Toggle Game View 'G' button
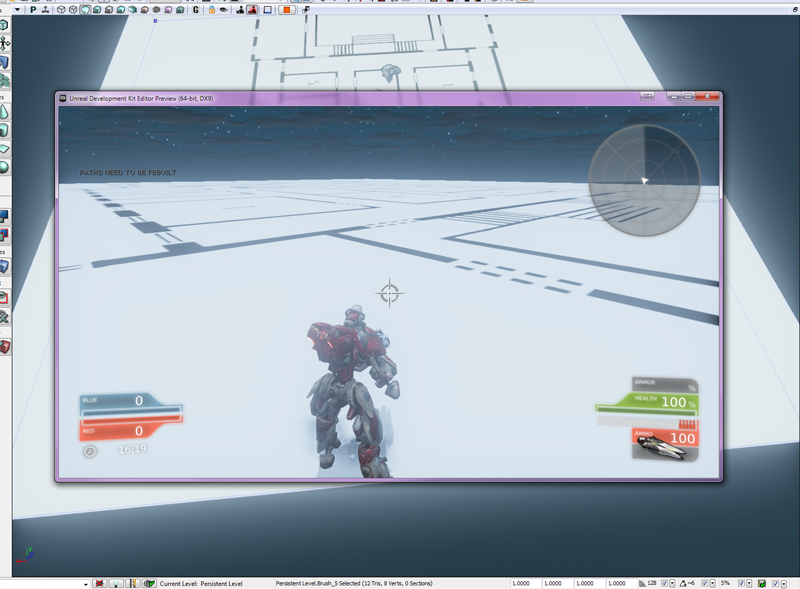Image resolution: width=800 pixels, height=589 pixels. tap(196, 10)
